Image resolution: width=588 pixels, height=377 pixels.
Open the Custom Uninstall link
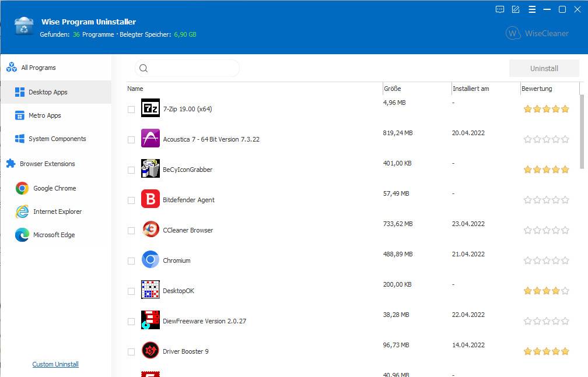tap(55, 364)
